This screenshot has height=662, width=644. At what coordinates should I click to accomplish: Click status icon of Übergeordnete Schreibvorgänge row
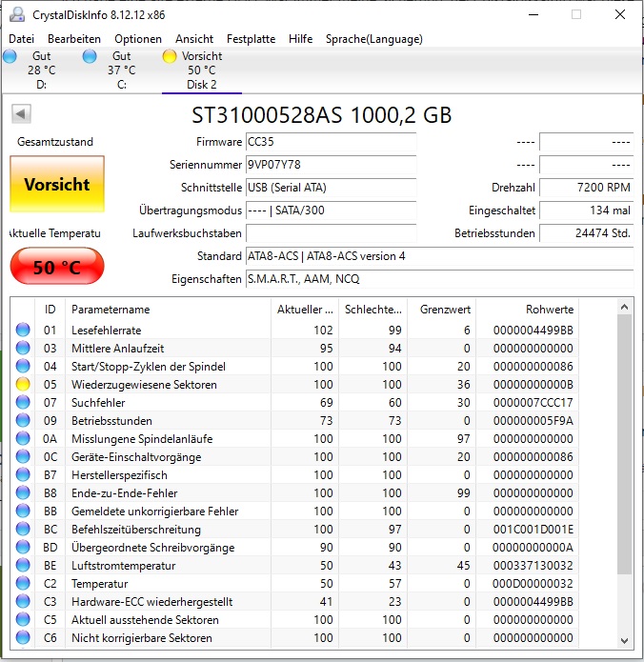click(23, 547)
